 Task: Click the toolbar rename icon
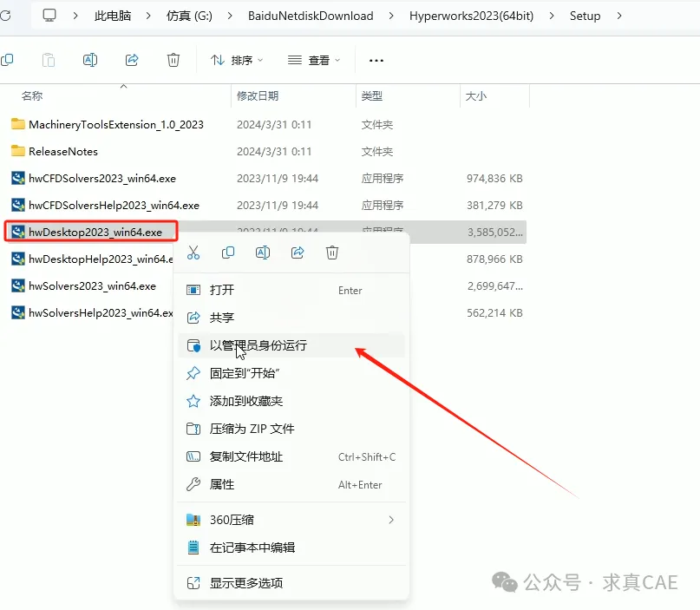point(90,60)
